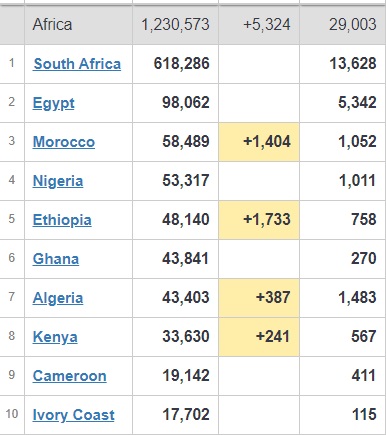
Task: Select the Cameroon link
Action: 70,376
